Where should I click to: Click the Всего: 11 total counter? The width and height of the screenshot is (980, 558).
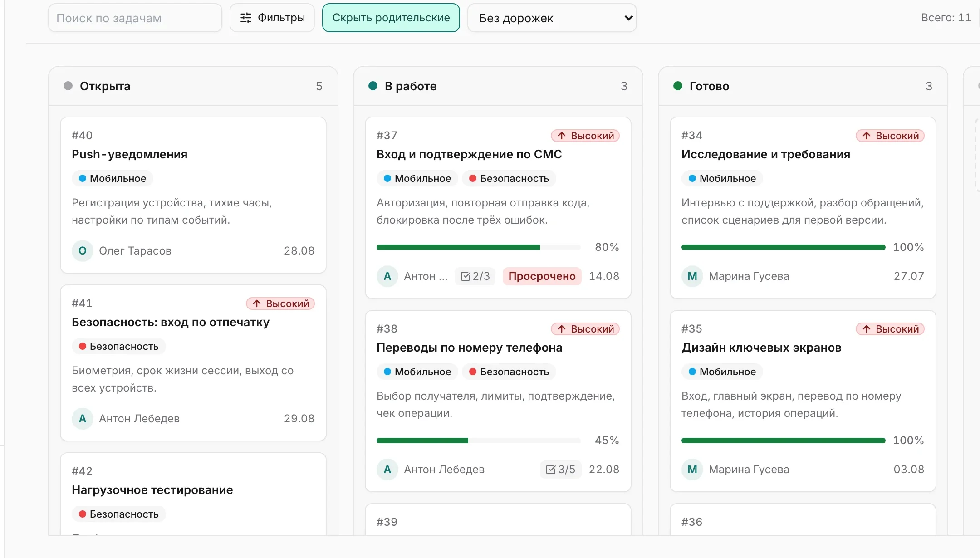coord(946,18)
